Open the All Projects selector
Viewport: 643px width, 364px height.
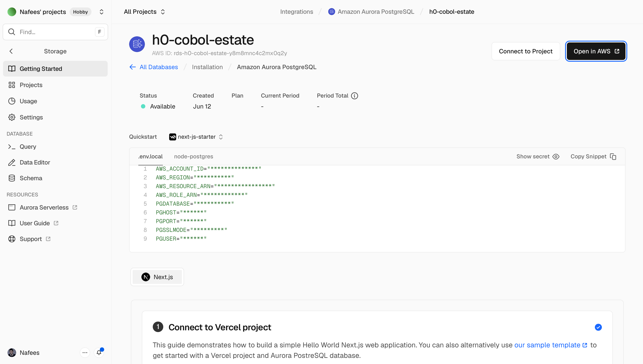click(144, 12)
